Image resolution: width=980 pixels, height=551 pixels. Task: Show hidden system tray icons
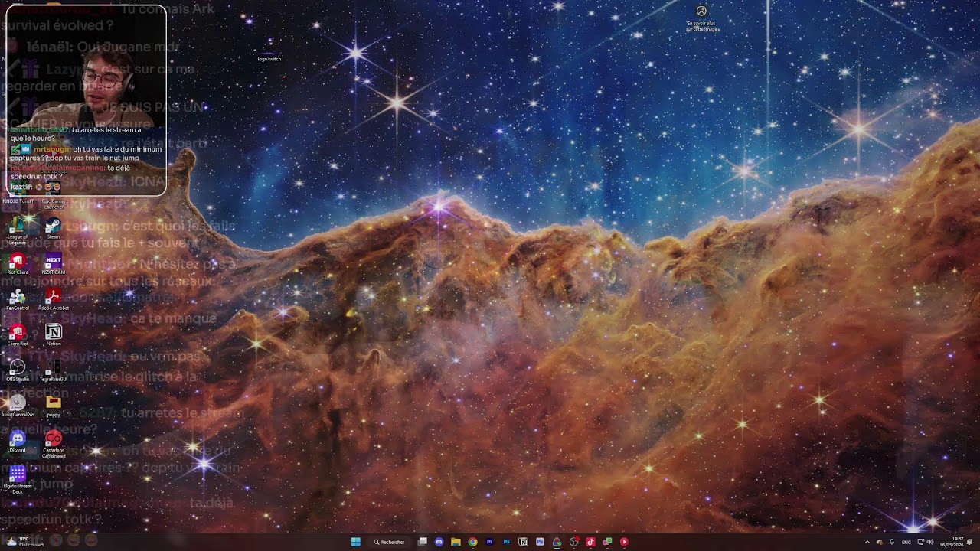[x=867, y=542]
